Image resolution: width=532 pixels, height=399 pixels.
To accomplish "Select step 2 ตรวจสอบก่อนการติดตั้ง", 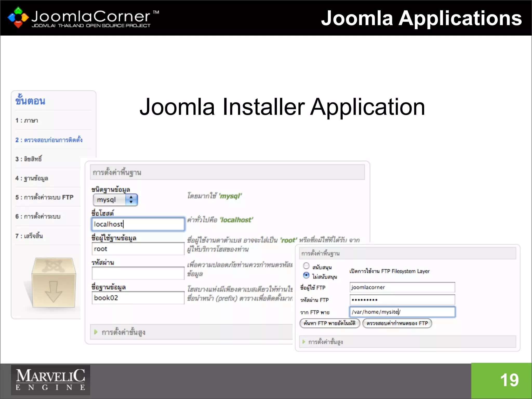I will (x=49, y=140).
